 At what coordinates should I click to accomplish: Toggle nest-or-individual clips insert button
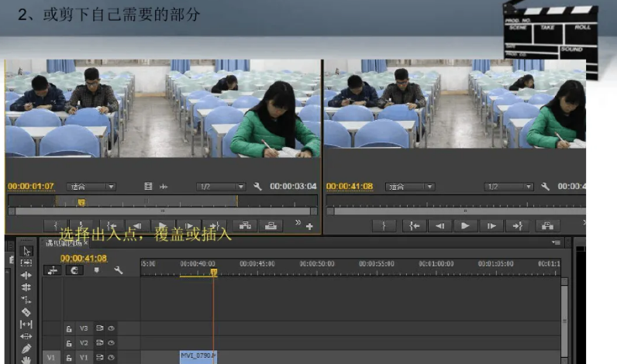[x=53, y=270]
